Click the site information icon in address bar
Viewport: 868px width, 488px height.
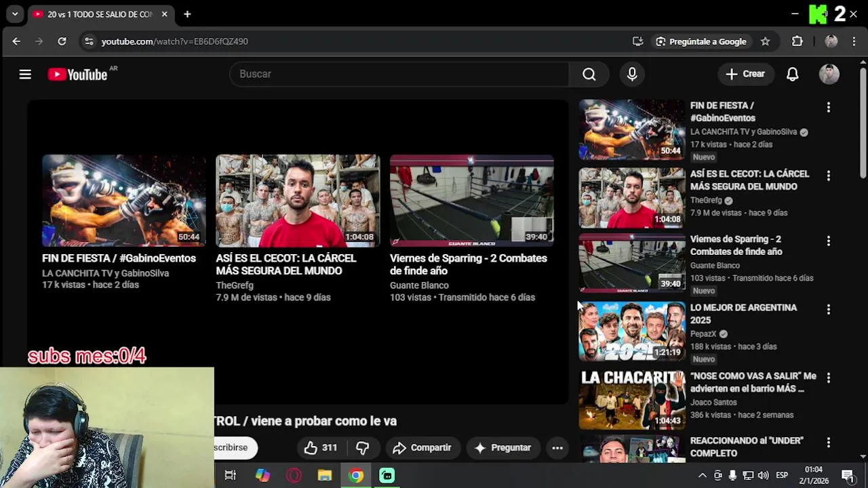[89, 41]
